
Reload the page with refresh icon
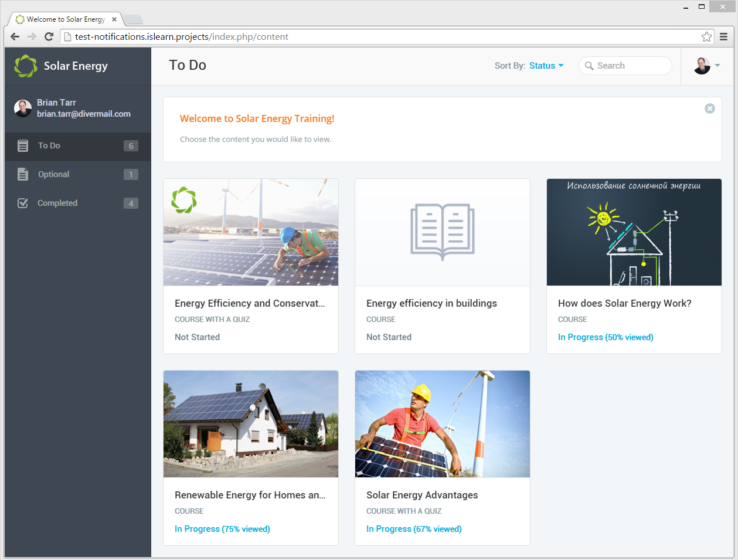click(49, 37)
